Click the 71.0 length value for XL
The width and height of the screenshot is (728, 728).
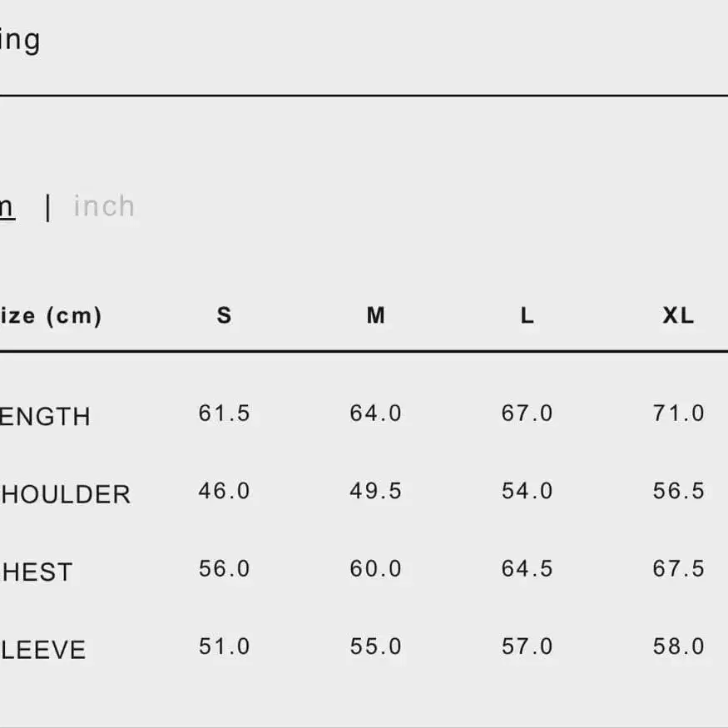pyautogui.click(x=679, y=414)
